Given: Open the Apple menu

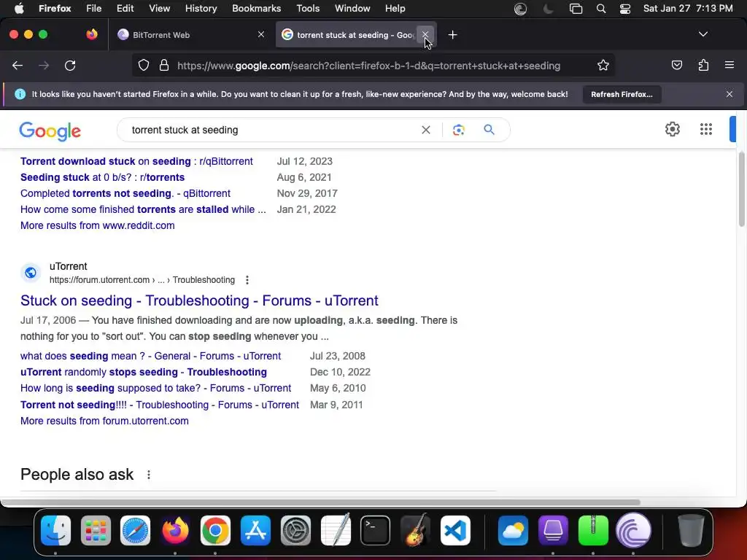Looking at the screenshot, I should (19, 8).
